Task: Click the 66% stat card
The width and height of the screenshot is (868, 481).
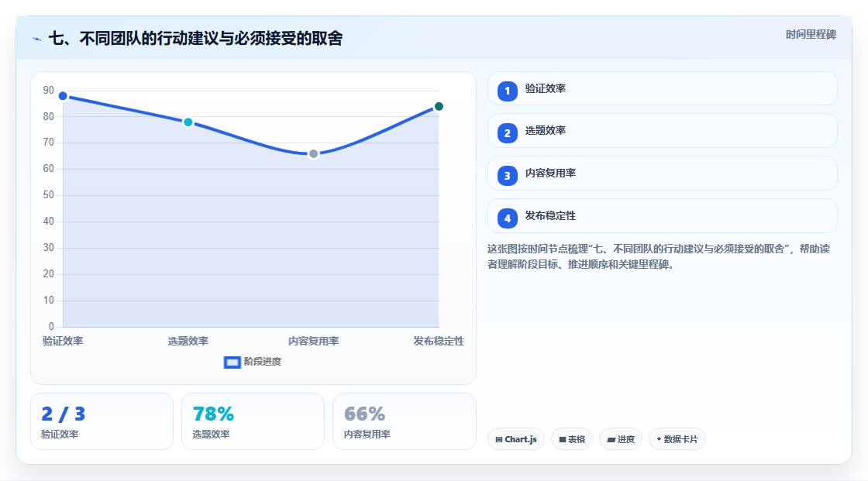Action: click(x=404, y=422)
